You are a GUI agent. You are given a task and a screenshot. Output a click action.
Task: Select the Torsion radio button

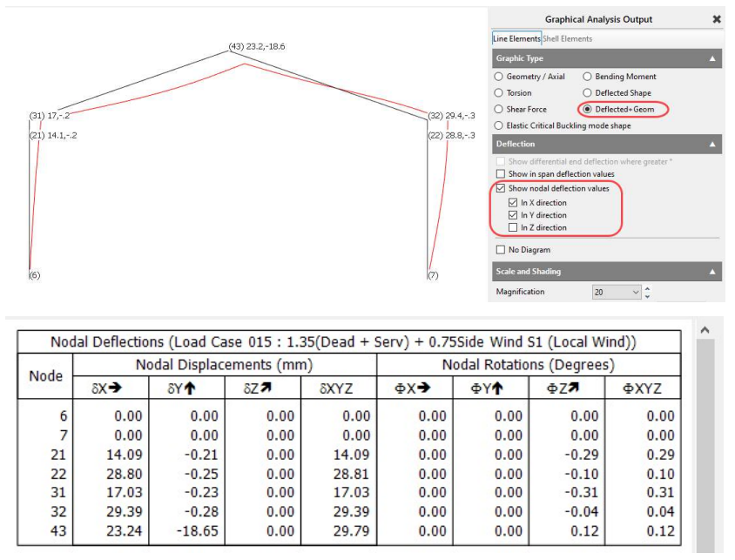(x=499, y=93)
